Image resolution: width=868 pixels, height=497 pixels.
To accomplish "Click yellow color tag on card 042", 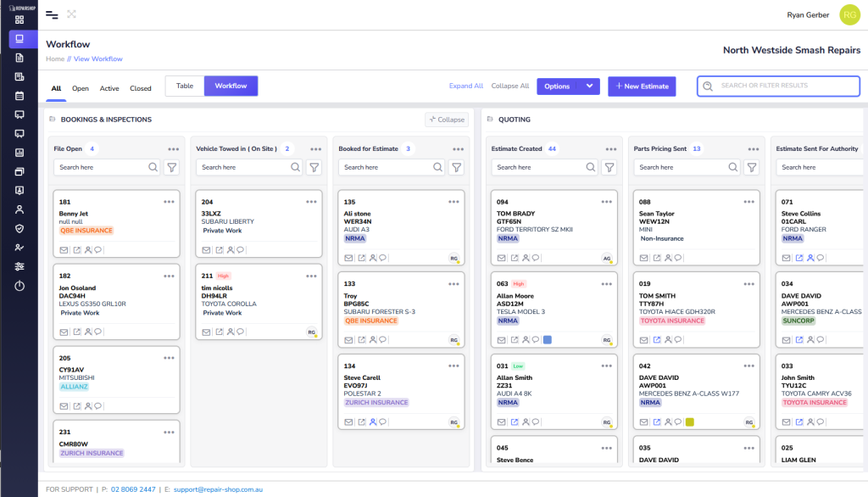I will 690,422.
